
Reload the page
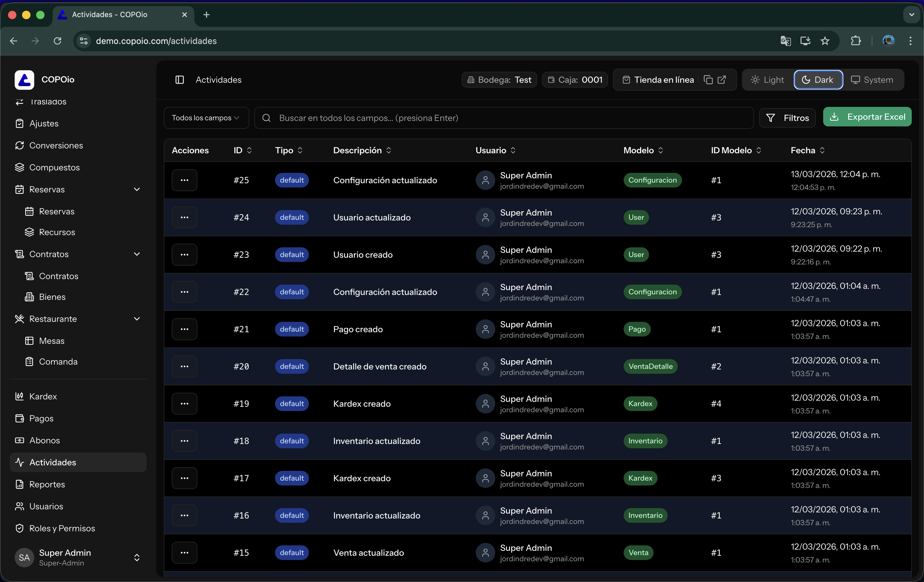(x=57, y=41)
